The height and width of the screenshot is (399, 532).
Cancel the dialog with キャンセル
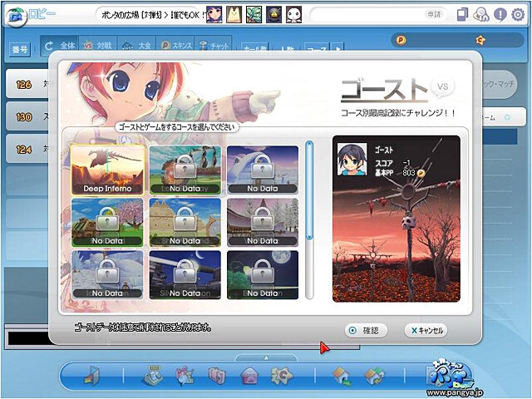(x=426, y=330)
